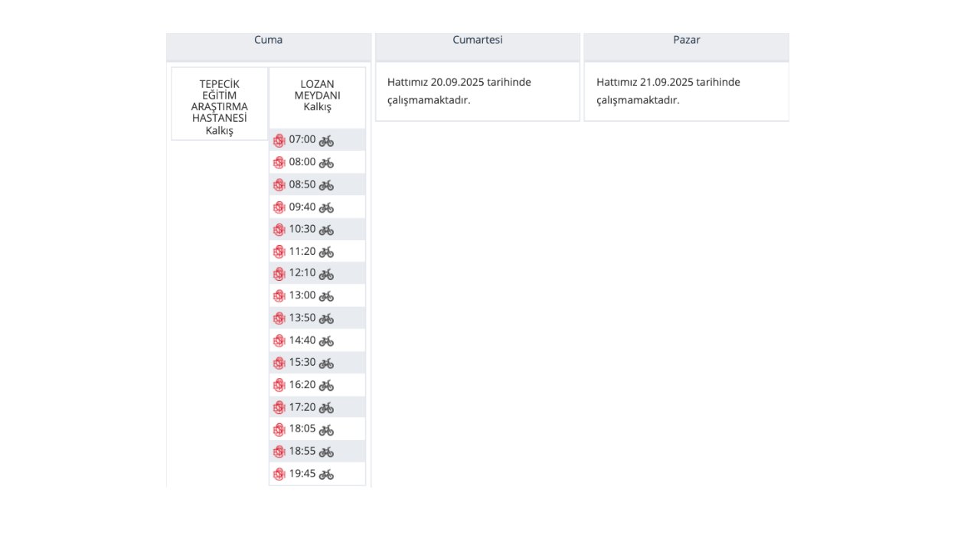Click the red icon on the 17:20 row
Screen dimensions: 980x551
(x=279, y=408)
